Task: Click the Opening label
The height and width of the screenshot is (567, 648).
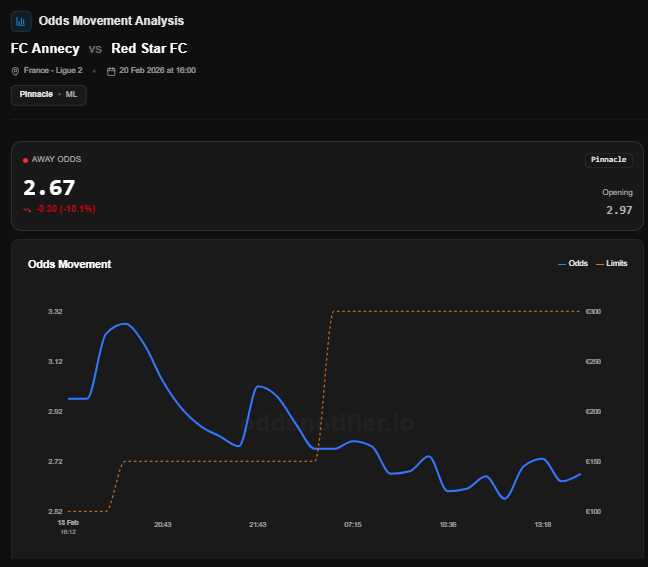Action: pyautogui.click(x=617, y=192)
